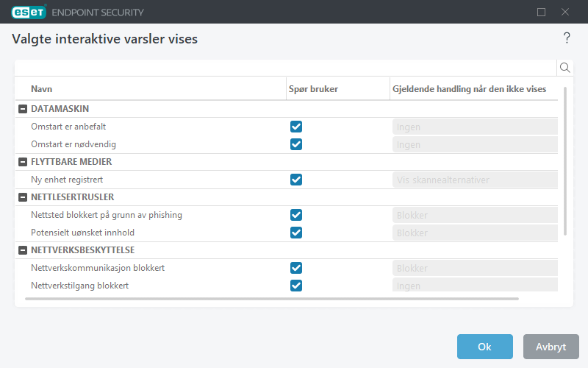Image resolution: width=588 pixels, height=368 pixels.
Task: Toggle 'Nettverkstilgang blokkert' checkbox
Action: click(296, 286)
